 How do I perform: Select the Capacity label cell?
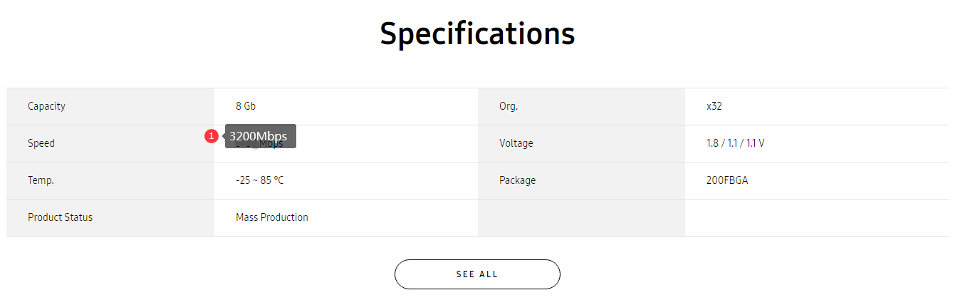[110, 106]
